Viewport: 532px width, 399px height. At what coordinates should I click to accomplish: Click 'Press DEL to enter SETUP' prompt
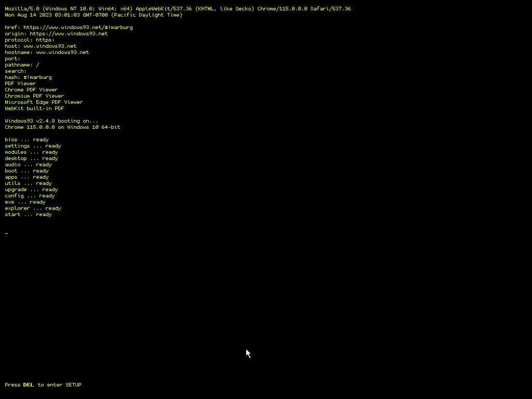tap(43, 385)
